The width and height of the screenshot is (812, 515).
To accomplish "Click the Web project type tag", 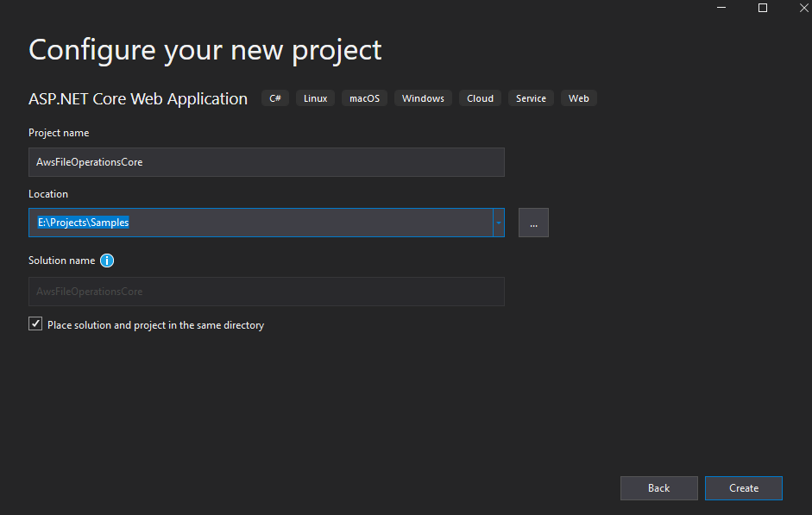I will click(x=578, y=98).
